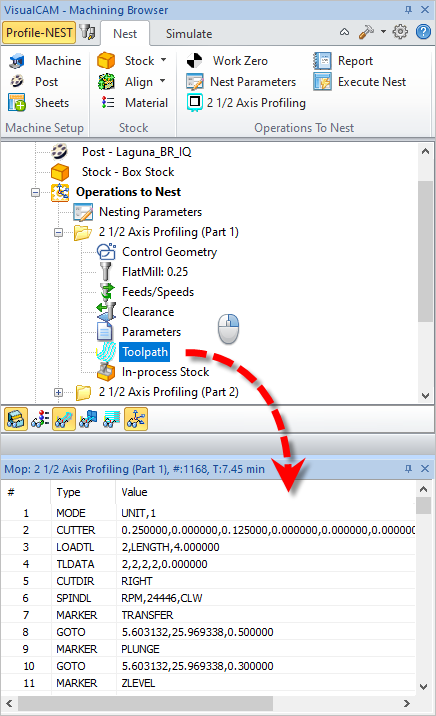Click the ribbon collapse chevron icon

(x=345, y=32)
